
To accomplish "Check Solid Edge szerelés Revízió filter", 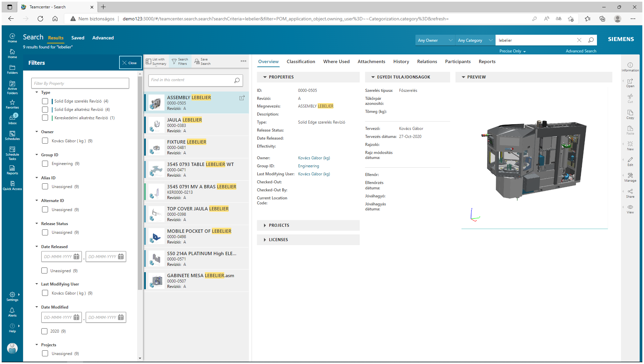I will (x=45, y=101).
